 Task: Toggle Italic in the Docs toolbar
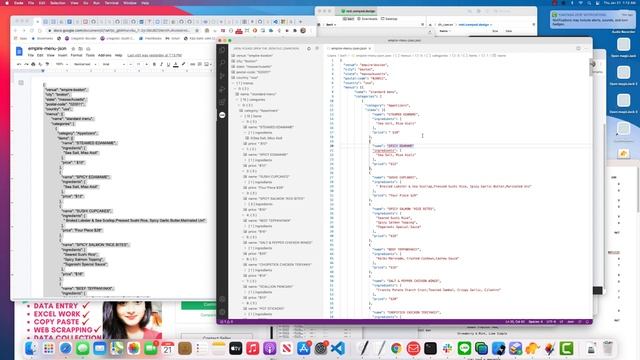[x=161, y=64]
